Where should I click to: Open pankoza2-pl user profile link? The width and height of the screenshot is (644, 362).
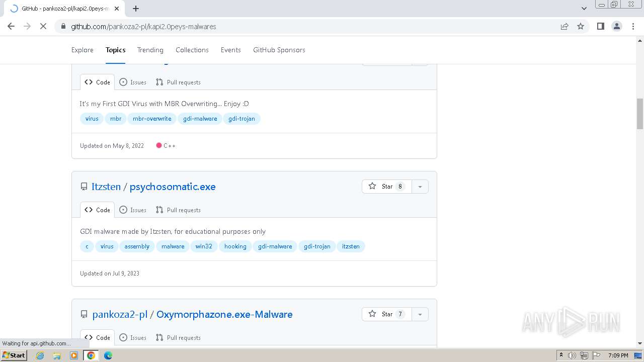click(120, 314)
